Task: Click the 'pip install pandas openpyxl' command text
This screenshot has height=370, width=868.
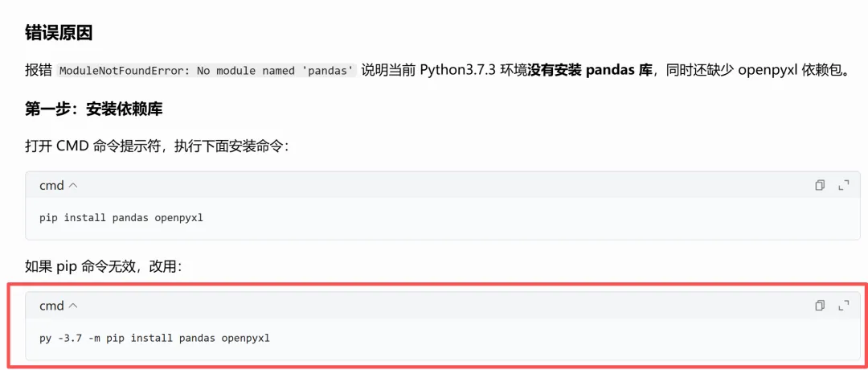Action: point(121,218)
